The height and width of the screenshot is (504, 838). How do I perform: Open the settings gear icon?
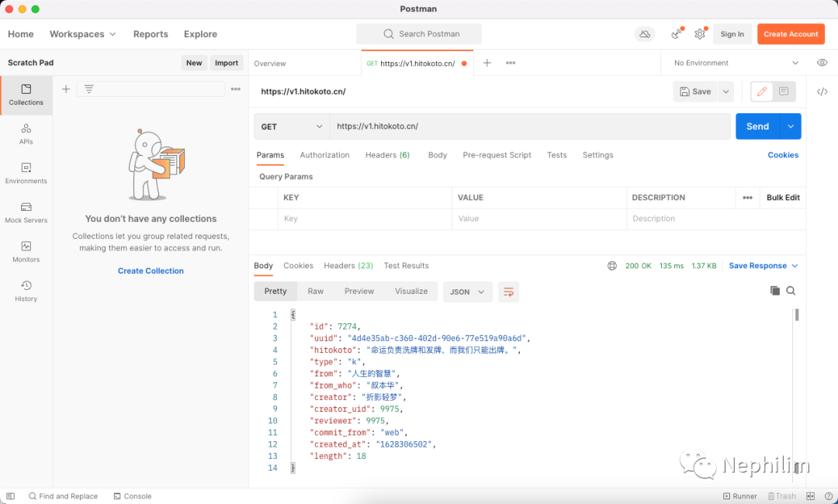(x=700, y=34)
